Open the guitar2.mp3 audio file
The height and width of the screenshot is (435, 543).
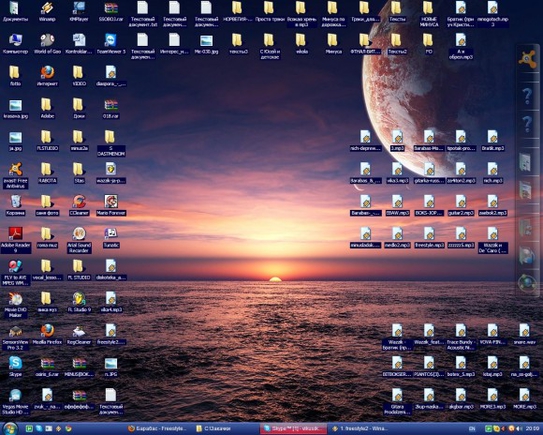click(461, 205)
